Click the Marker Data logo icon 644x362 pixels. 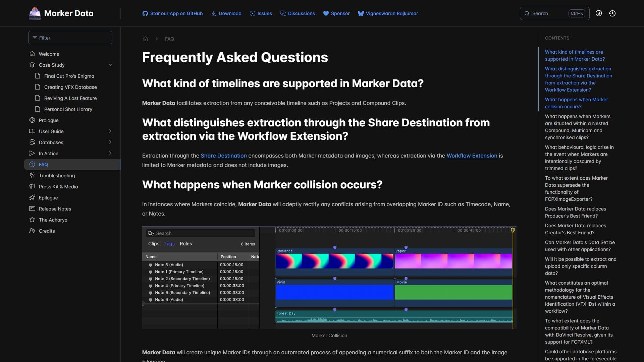(35, 13)
